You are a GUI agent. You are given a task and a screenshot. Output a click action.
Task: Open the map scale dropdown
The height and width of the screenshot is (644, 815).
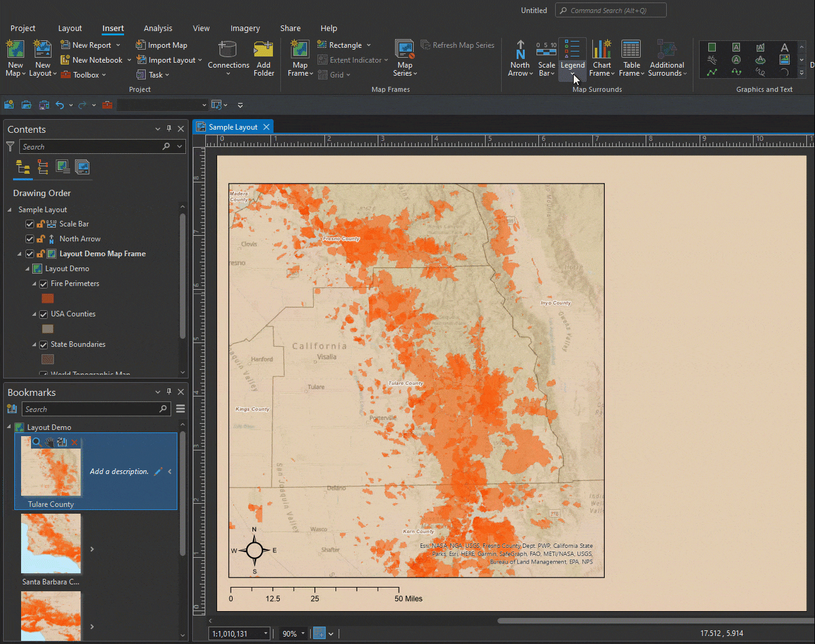pos(265,633)
